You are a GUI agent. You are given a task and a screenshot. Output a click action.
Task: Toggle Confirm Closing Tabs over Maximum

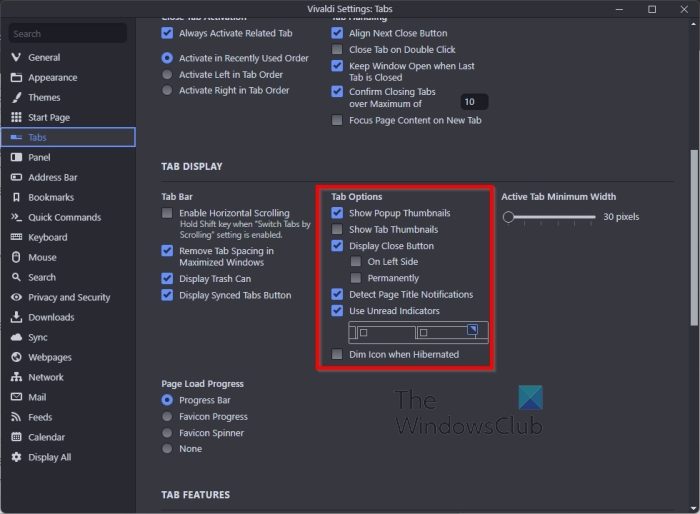click(337, 92)
